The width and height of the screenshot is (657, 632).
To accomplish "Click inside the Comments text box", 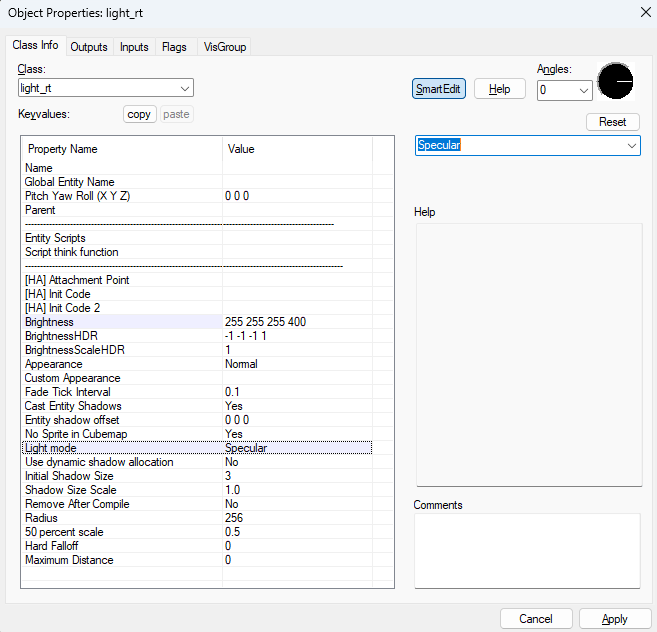I will tap(526, 550).
